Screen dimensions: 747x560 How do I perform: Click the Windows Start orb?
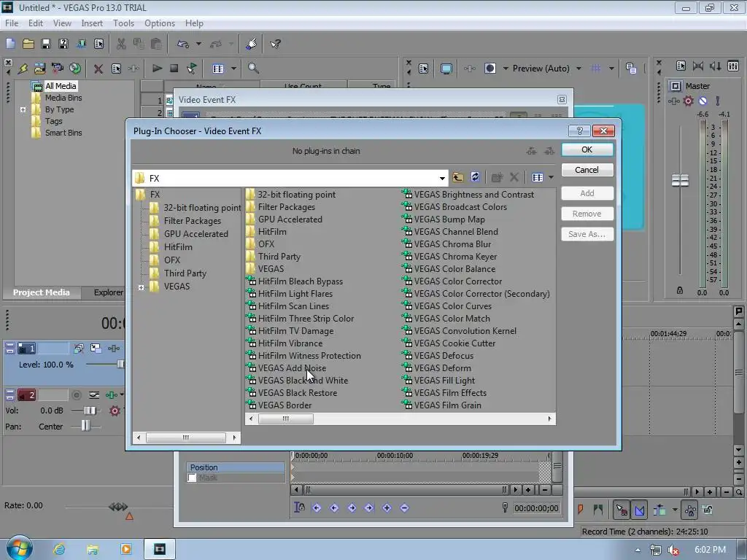coord(20,548)
